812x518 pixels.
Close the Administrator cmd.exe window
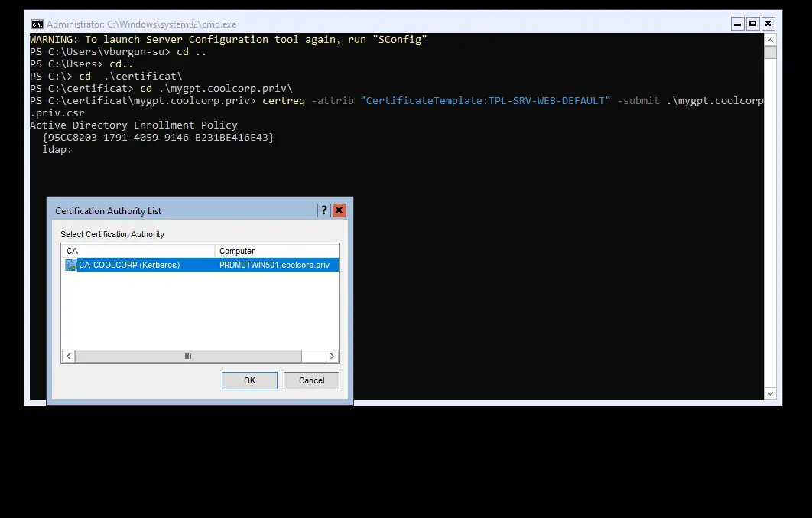click(x=768, y=24)
